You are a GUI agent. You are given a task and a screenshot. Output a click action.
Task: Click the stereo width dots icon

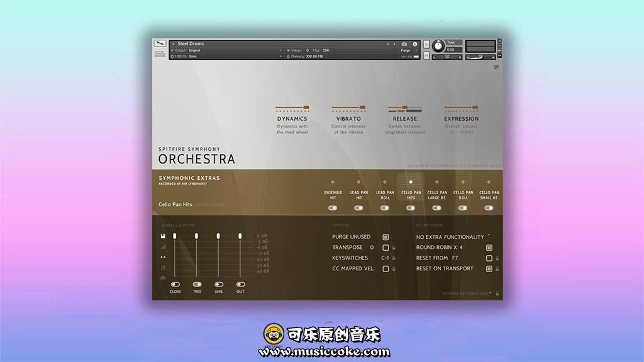tap(163, 257)
